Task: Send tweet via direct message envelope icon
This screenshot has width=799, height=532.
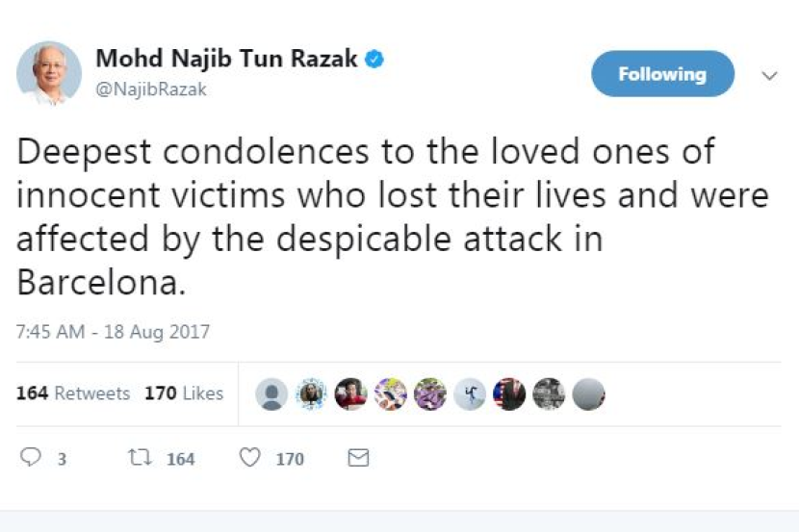Action: (x=358, y=458)
